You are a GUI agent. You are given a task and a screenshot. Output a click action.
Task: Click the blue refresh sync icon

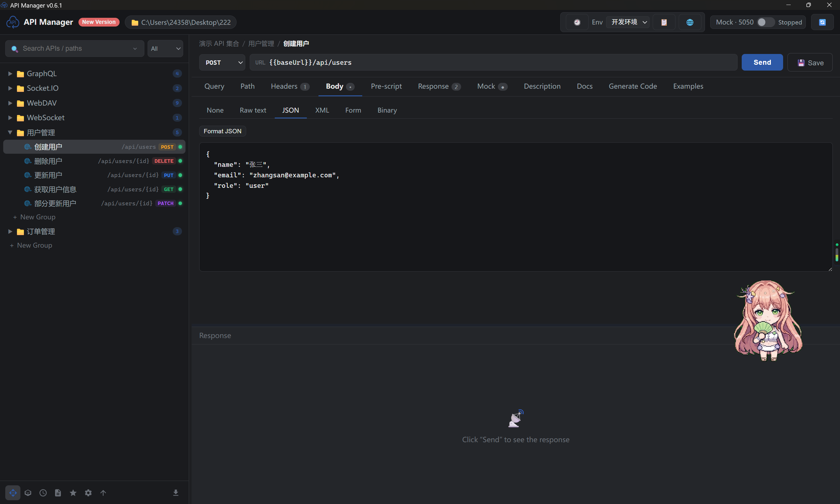822,22
